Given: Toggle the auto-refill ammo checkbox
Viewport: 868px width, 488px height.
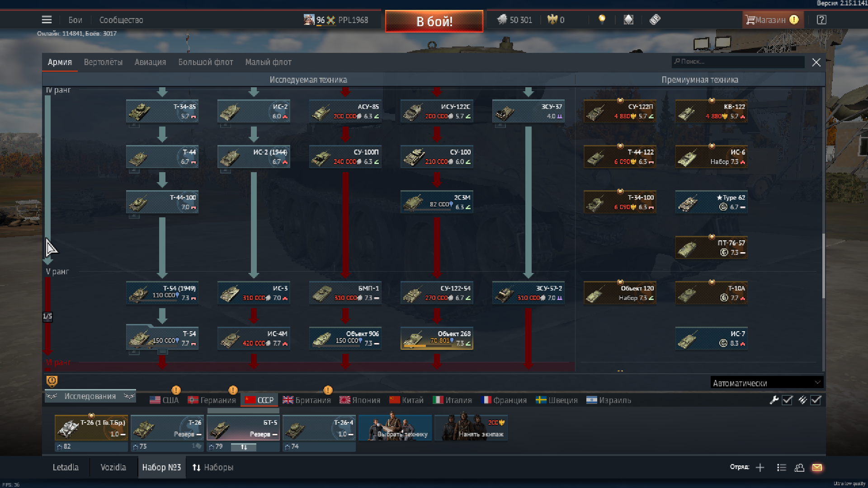Looking at the screenshot, I should pyautogui.click(x=816, y=400).
